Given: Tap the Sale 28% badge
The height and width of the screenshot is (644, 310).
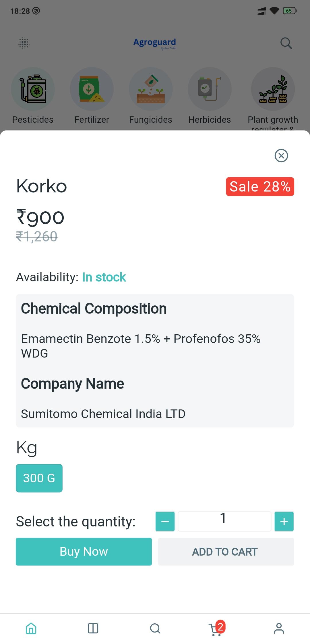Looking at the screenshot, I should coord(260,187).
